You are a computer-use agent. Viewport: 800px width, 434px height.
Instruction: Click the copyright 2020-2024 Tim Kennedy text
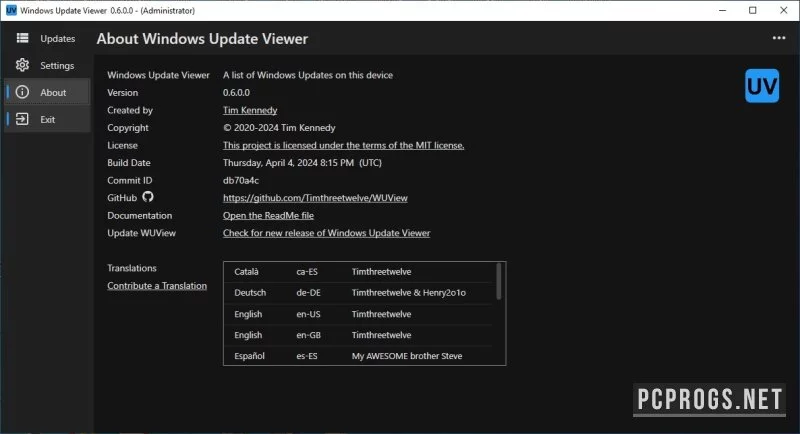(279, 128)
